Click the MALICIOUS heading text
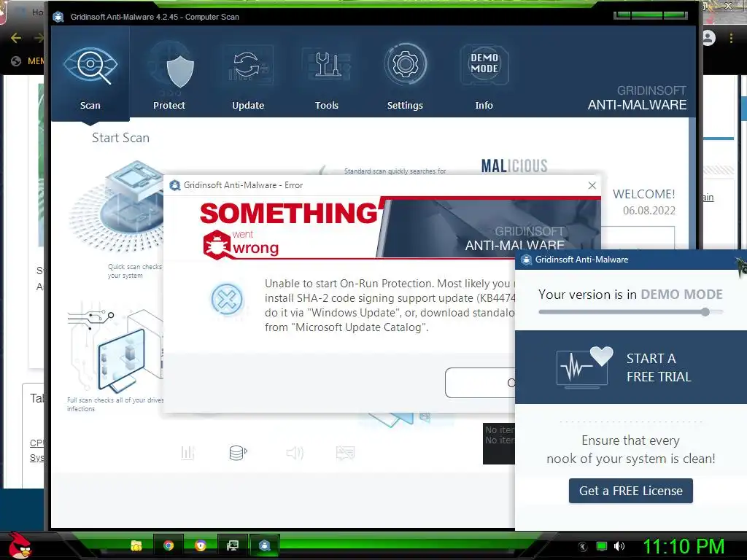Image resolution: width=747 pixels, height=560 pixels. pyautogui.click(x=514, y=166)
